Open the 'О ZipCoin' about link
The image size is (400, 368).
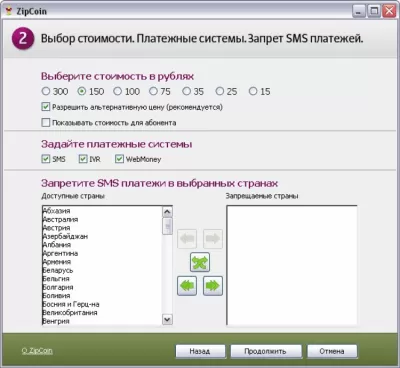coord(37,351)
